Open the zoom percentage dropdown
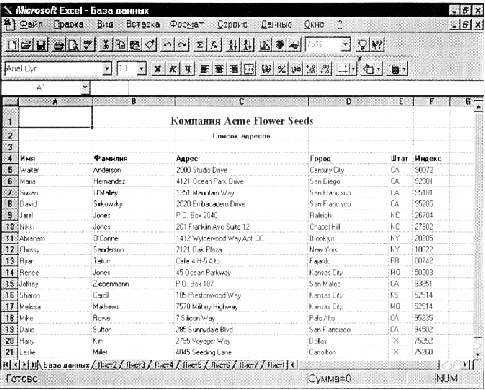This screenshot has height=390, width=485. click(x=347, y=45)
